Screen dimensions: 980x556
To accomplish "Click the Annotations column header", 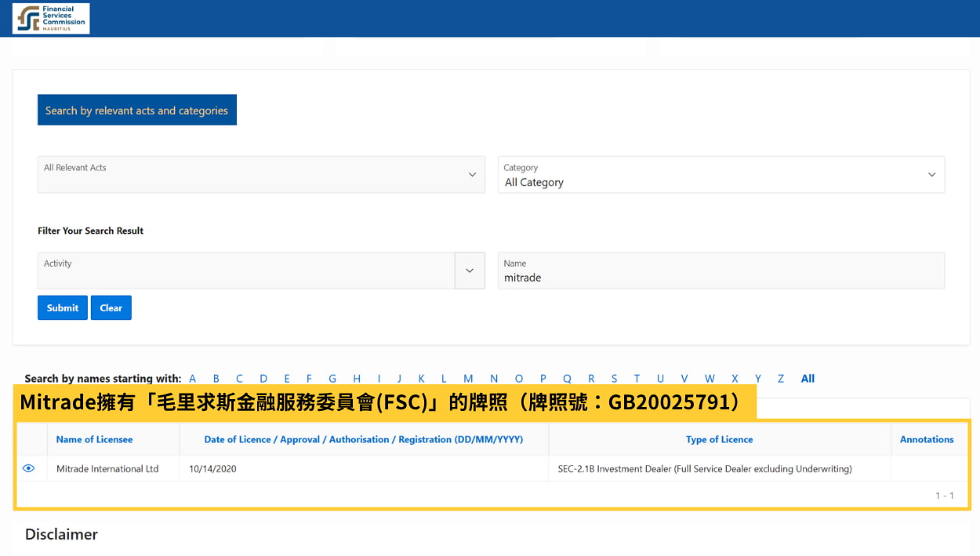I will point(928,439).
